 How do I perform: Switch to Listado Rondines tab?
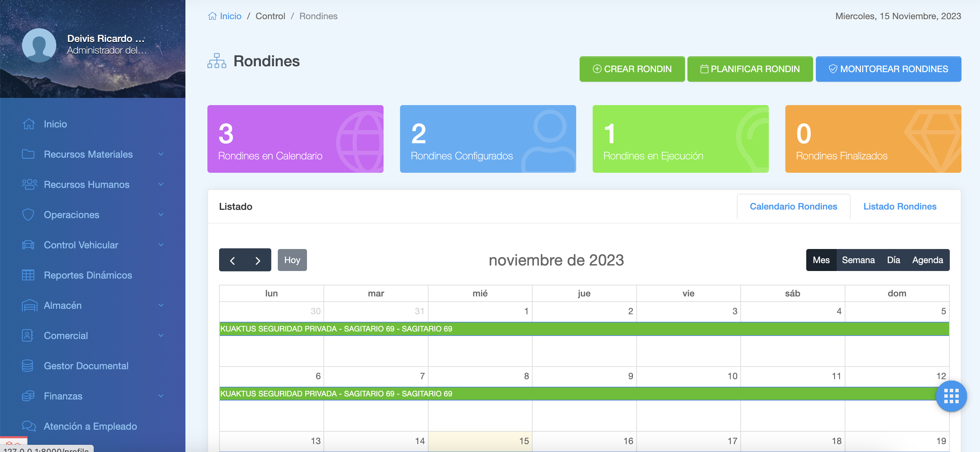coord(899,207)
